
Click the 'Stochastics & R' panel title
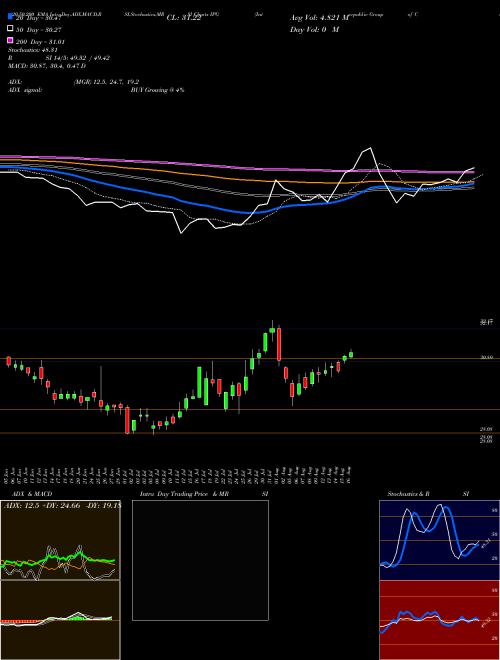(409, 494)
